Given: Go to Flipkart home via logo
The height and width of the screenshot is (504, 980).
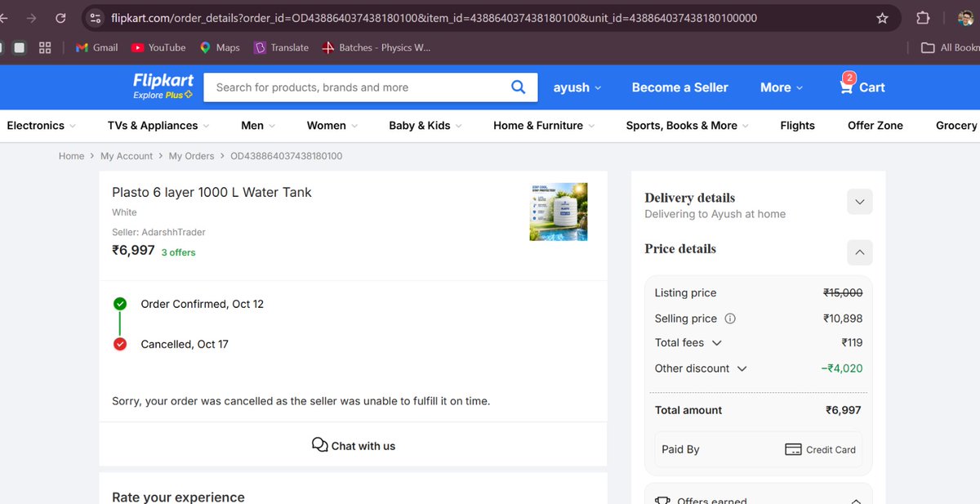Looking at the screenshot, I should 163,86.
